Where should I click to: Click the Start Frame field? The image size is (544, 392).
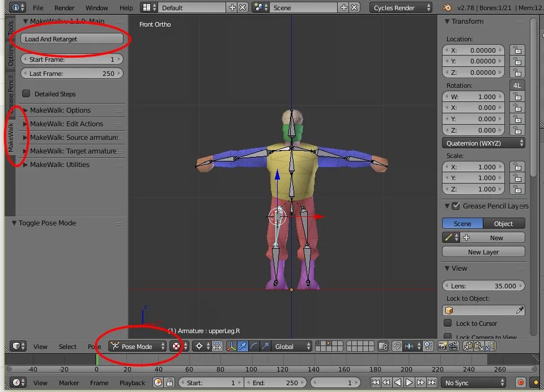point(72,59)
